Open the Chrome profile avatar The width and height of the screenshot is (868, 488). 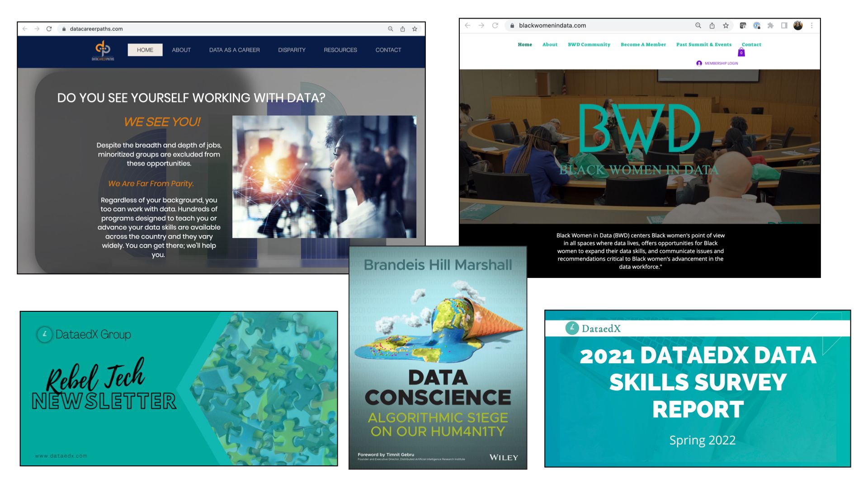click(x=798, y=26)
